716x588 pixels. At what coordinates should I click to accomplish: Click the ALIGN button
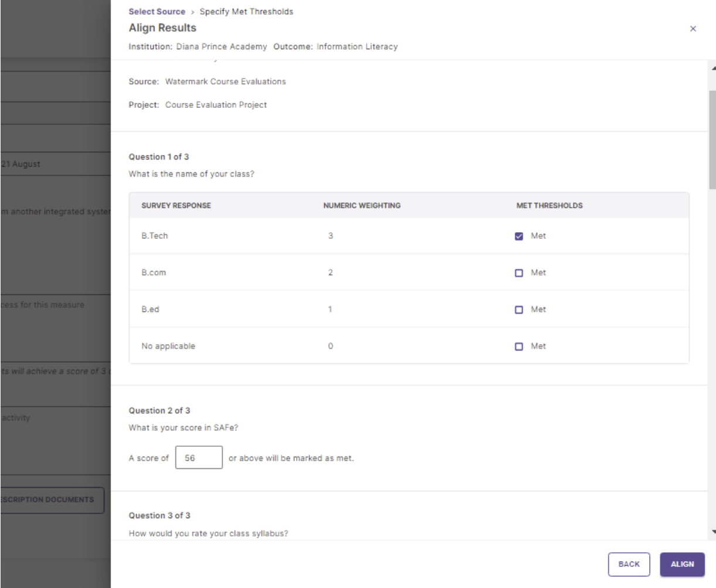681,563
